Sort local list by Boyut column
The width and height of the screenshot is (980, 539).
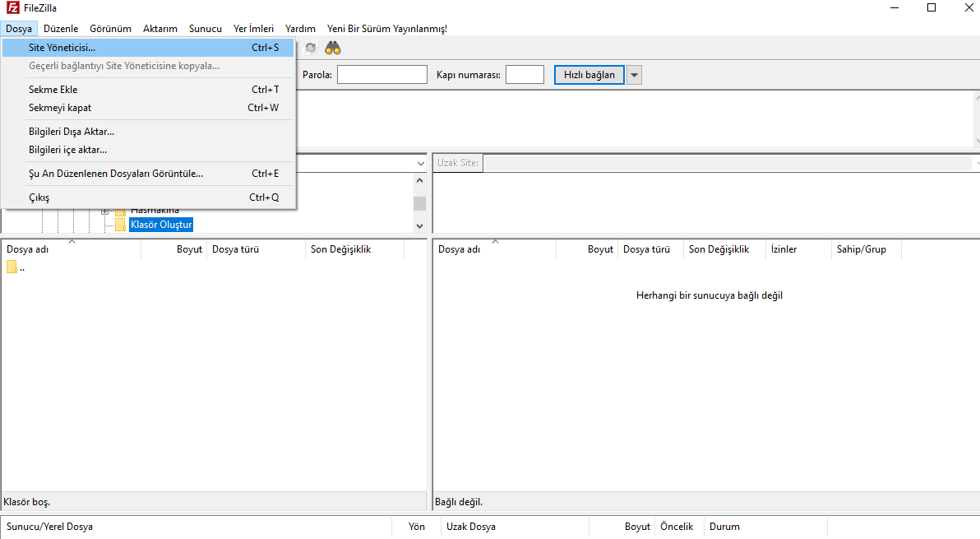[174, 249]
